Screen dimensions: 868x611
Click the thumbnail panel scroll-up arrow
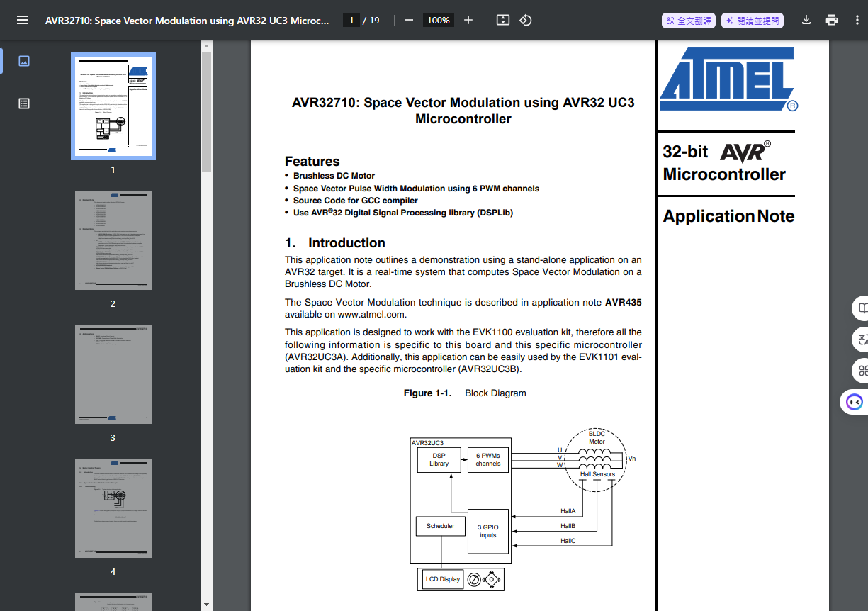point(206,45)
